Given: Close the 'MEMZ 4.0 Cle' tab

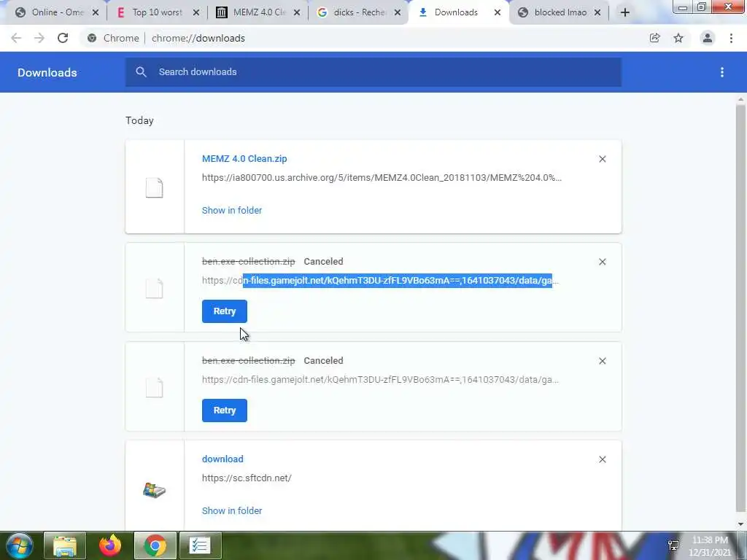Looking at the screenshot, I should [297, 13].
